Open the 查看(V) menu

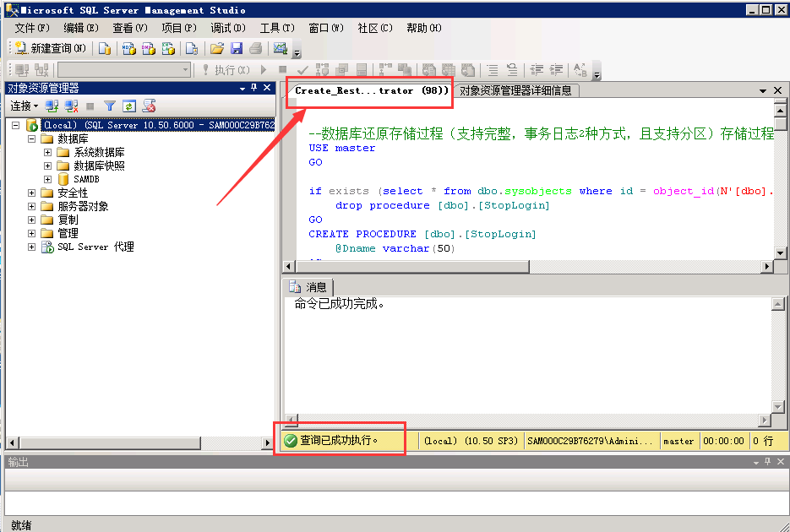point(130,28)
